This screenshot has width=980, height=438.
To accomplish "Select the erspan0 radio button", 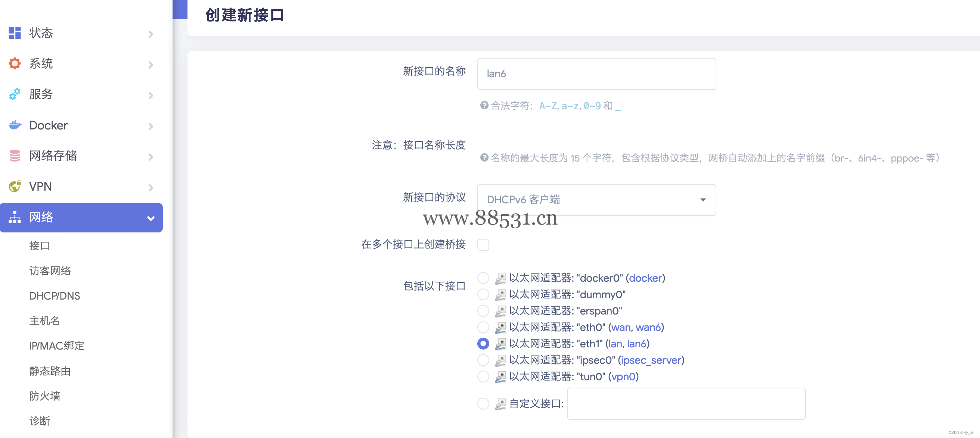I will click(x=483, y=311).
